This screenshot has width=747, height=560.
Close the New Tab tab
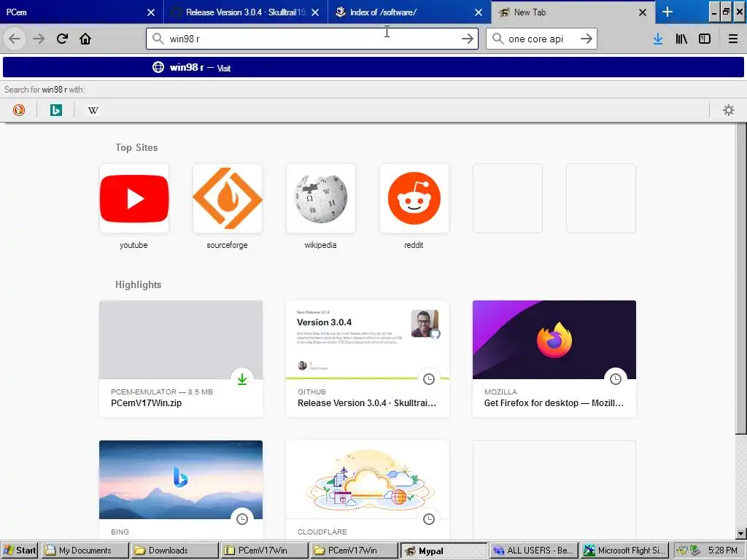[x=643, y=12]
